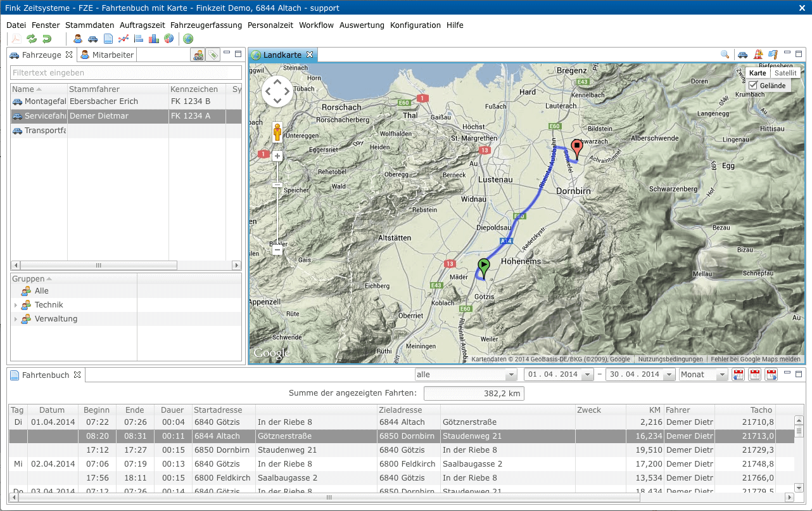Click the red destination marker on map
The height and width of the screenshot is (511, 812).
pos(576,149)
